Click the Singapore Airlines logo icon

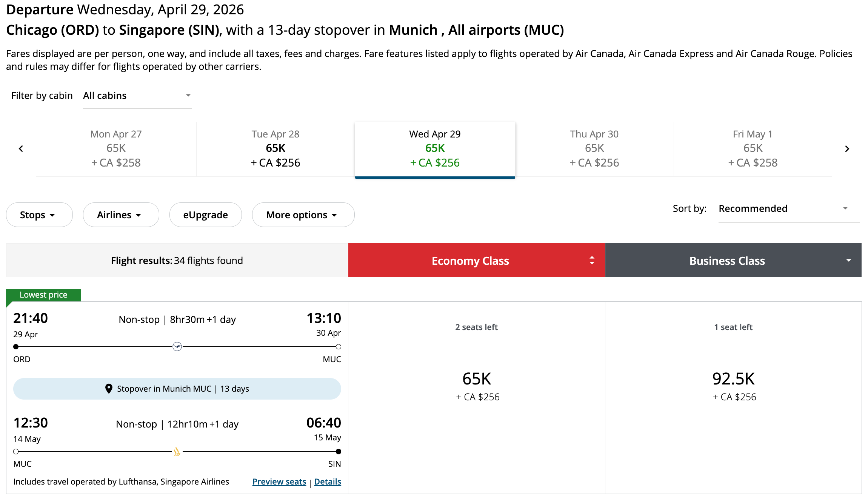tap(177, 452)
